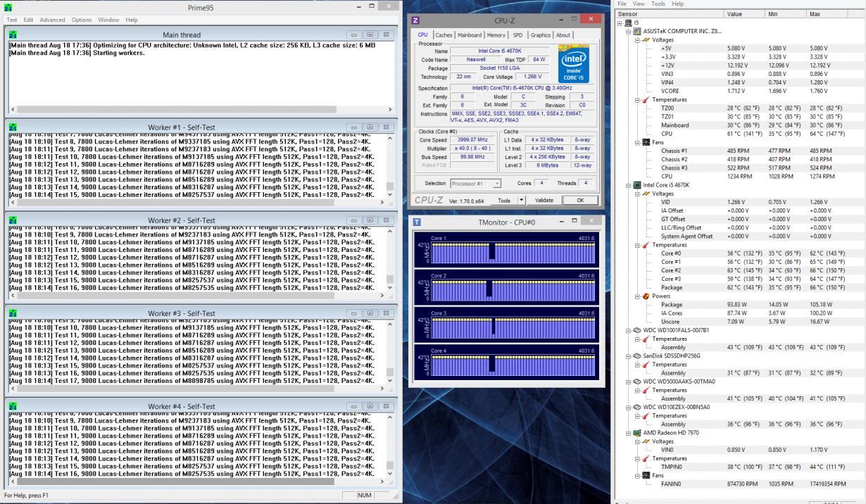Click the ASUSTeK Fans icon

[646, 142]
